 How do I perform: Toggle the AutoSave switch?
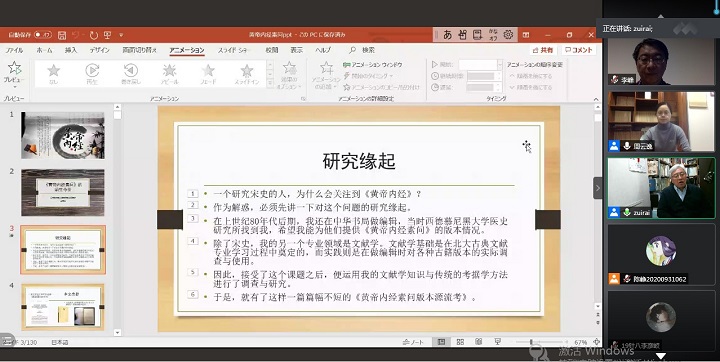[43, 35]
